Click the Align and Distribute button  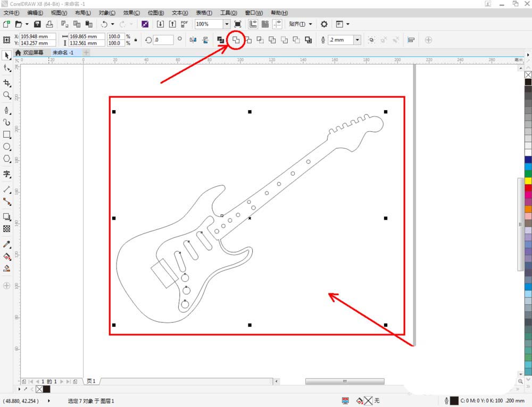pyautogui.click(x=411, y=40)
